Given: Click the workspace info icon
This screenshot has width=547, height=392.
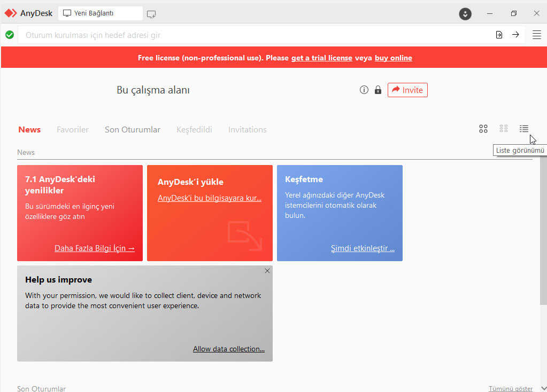Looking at the screenshot, I should (x=364, y=90).
